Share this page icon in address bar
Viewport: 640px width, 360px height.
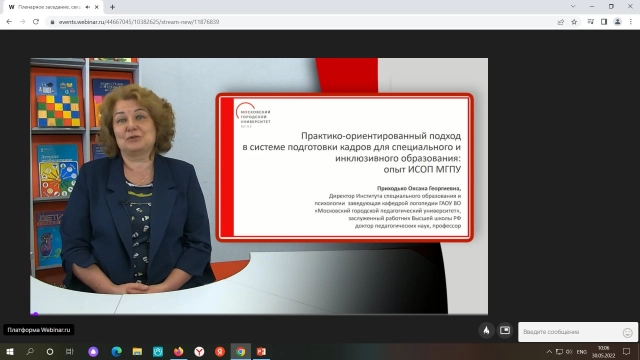tap(561, 22)
